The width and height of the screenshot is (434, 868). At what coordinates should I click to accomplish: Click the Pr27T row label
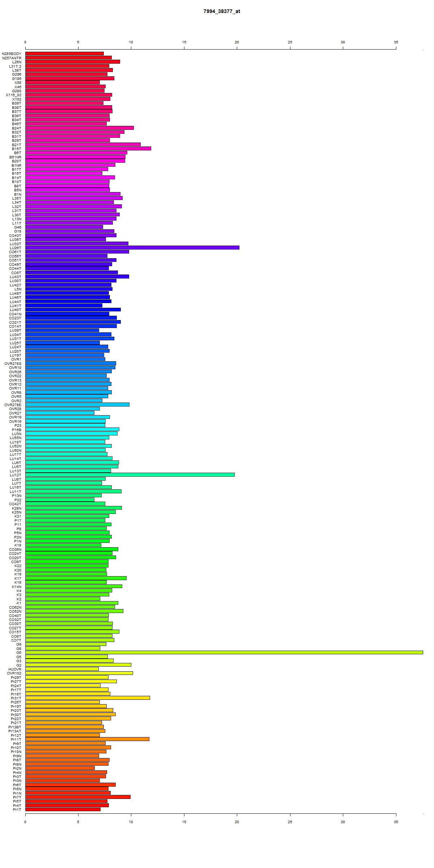click(x=16, y=681)
